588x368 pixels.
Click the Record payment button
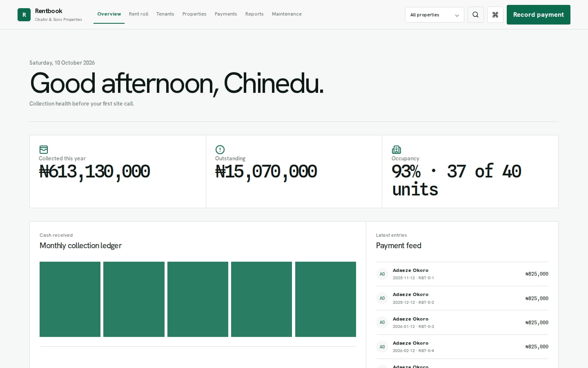[x=539, y=15]
